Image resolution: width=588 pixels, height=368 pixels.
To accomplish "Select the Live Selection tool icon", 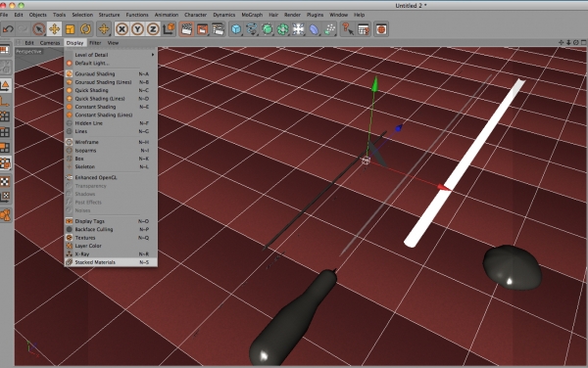I will coord(38,28).
